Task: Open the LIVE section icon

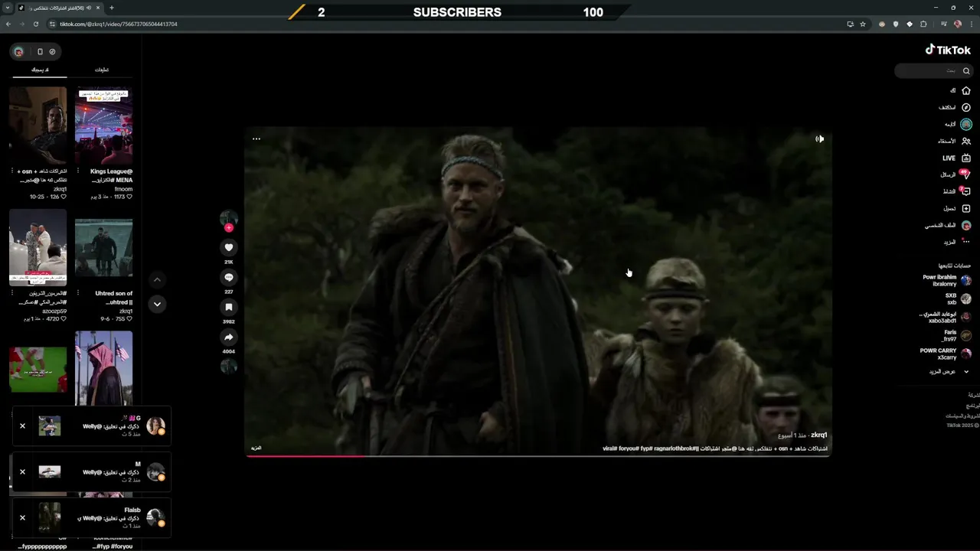Action: tap(966, 158)
